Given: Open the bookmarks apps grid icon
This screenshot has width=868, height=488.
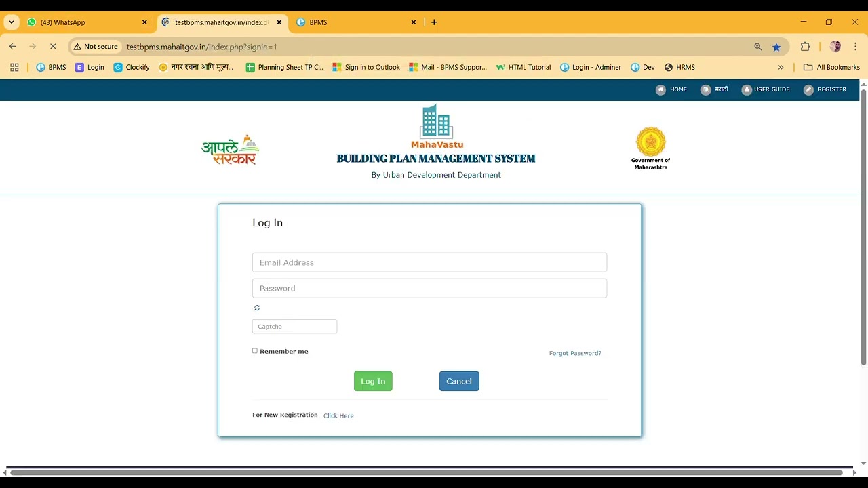Looking at the screenshot, I should point(14,67).
